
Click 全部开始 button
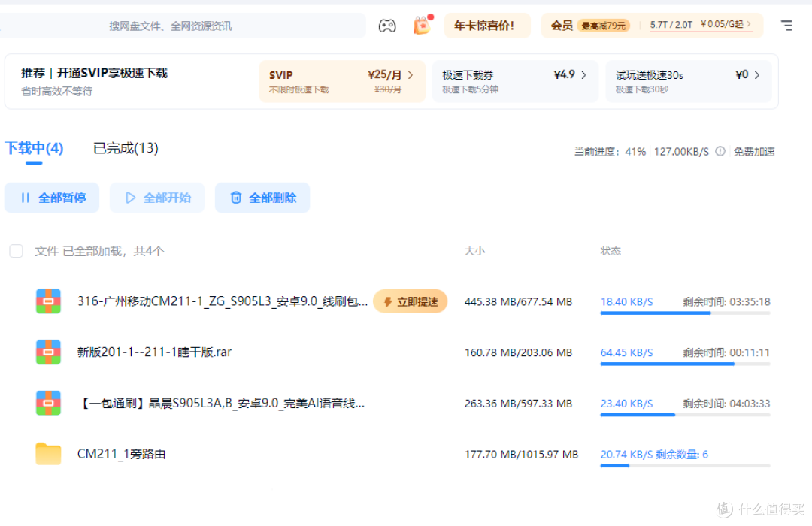[157, 198]
